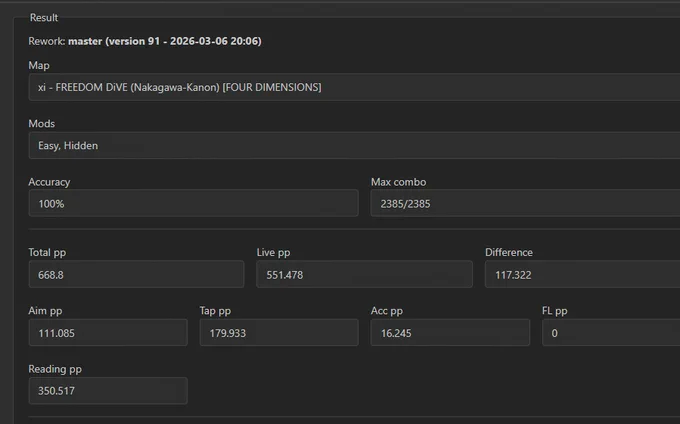Image resolution: width=680 pixels, height=424 pixels.
Task: Click the FL pp field showing 0
Action: 611,333
